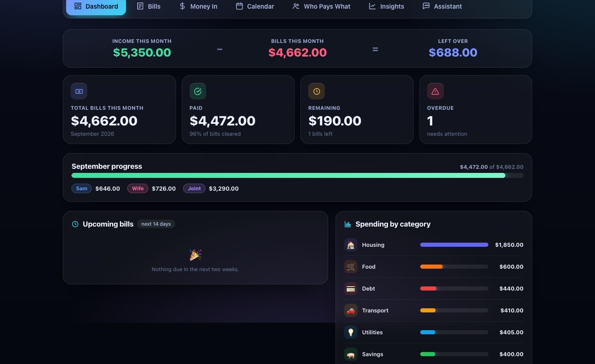Screen dimensions: 595x364
Task: Click the Debt category credit card icon
Action: coord(351,288)
